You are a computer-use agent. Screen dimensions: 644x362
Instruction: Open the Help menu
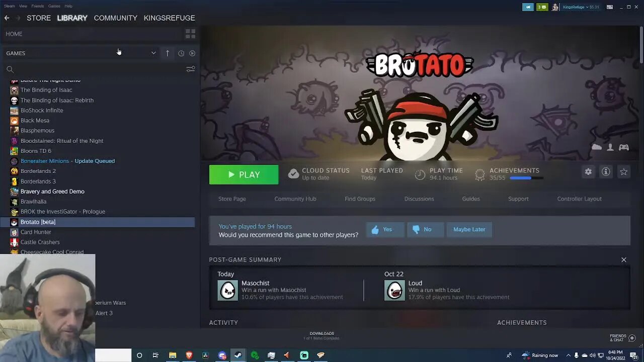coord(68,6)
